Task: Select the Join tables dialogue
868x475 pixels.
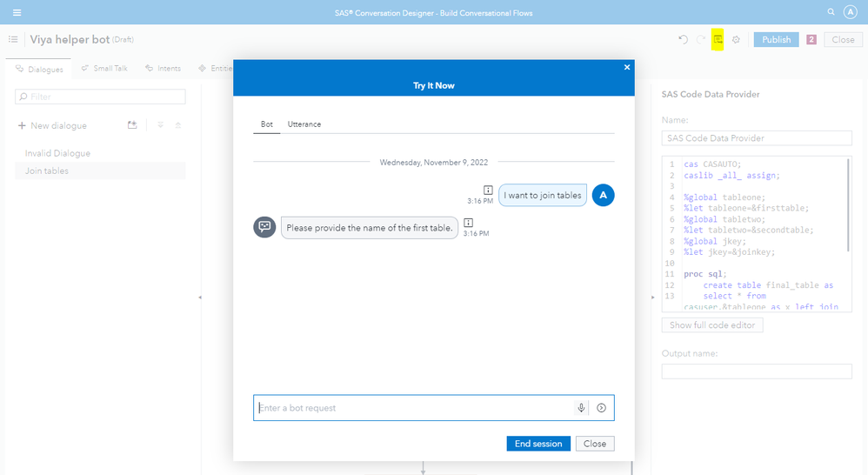Action: click(x=100, y=171)
